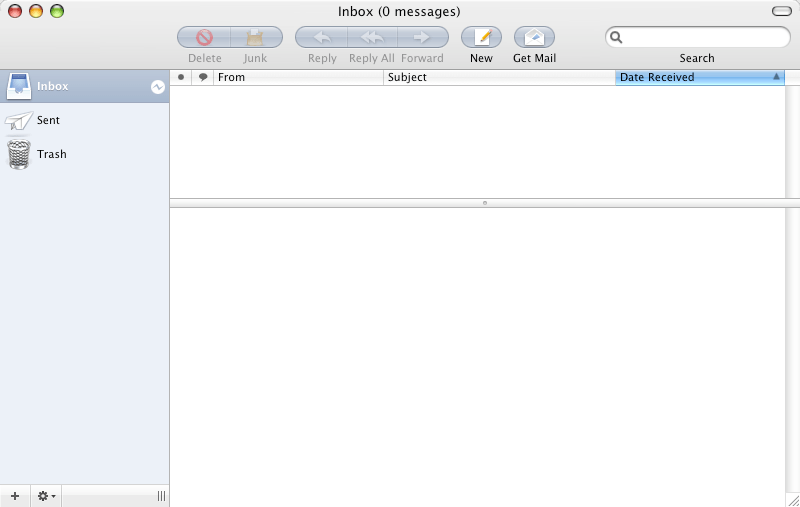Image resolution: width=800 pixels, height=507 pixels.
Task: Click the Inbox activity indicator icon
Action: coord(158,87)
